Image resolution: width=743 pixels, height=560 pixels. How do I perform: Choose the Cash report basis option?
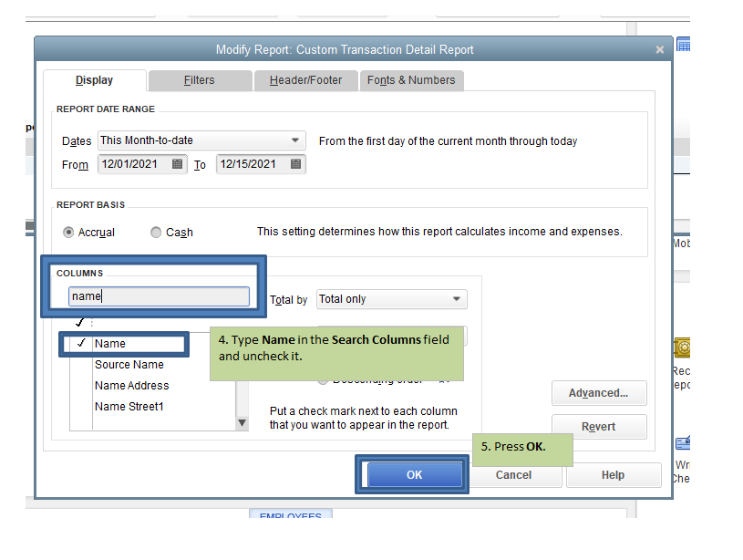point(157,233)
